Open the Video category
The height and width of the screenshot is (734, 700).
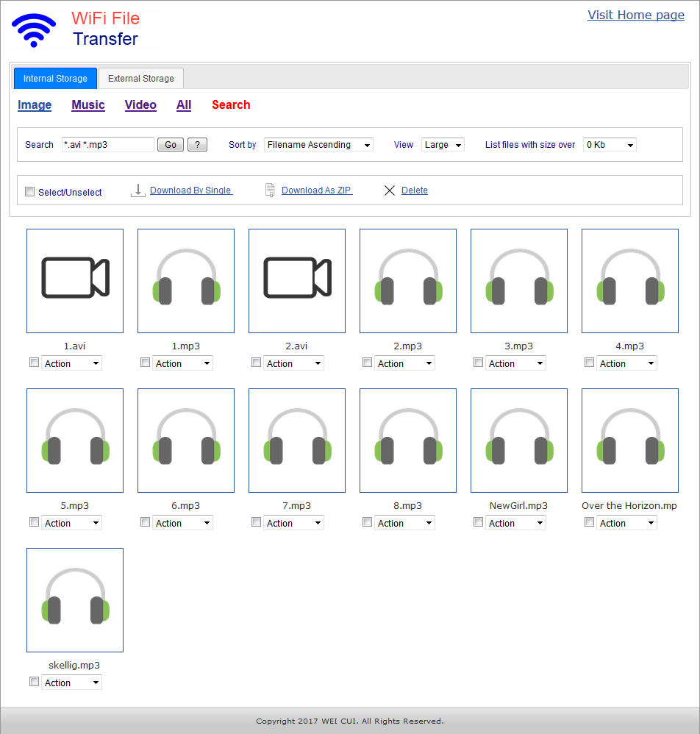[x=140, y=105]
